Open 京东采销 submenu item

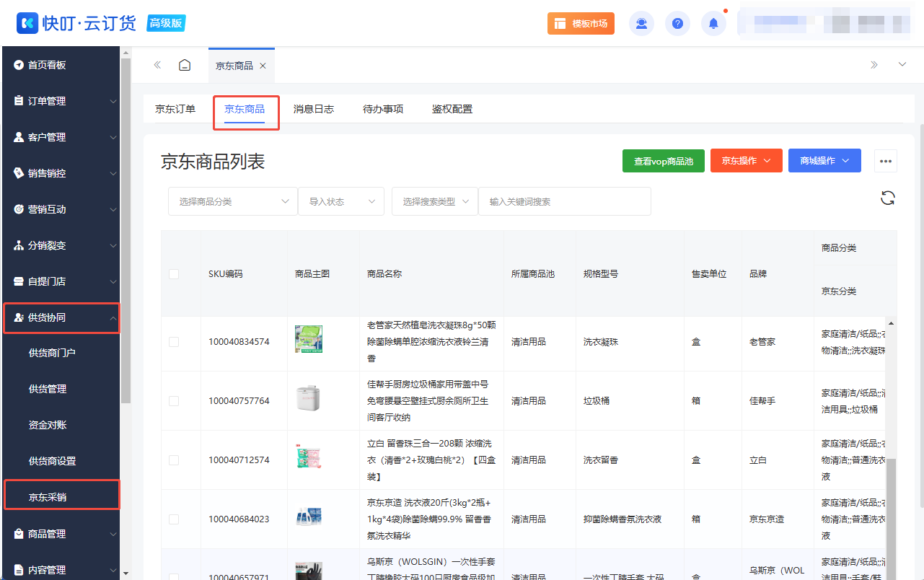tap(61, 496)
